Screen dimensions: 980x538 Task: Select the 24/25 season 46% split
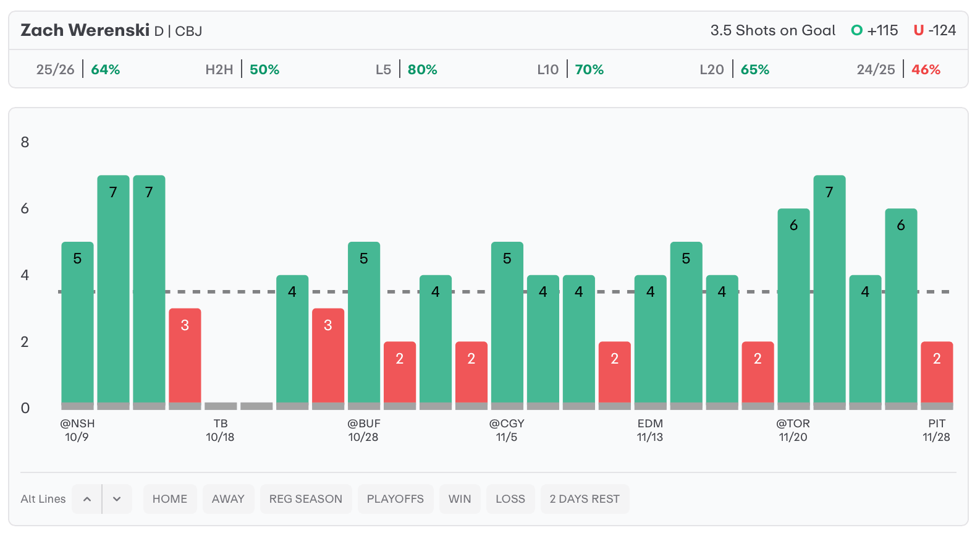pos(898,69)
